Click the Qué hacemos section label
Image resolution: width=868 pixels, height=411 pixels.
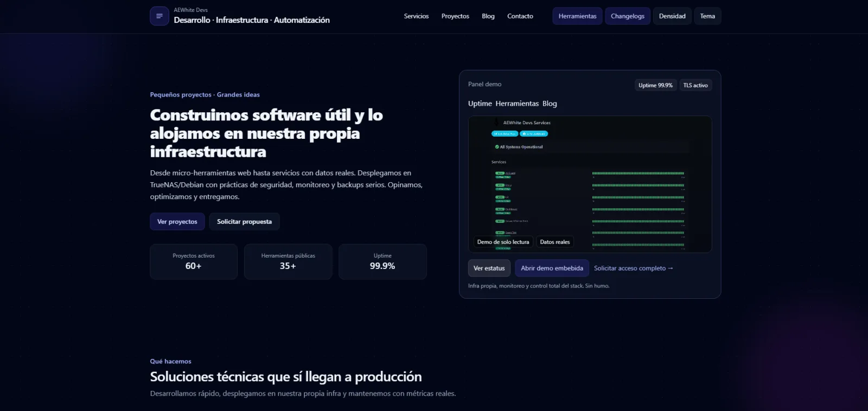point(170,361)
